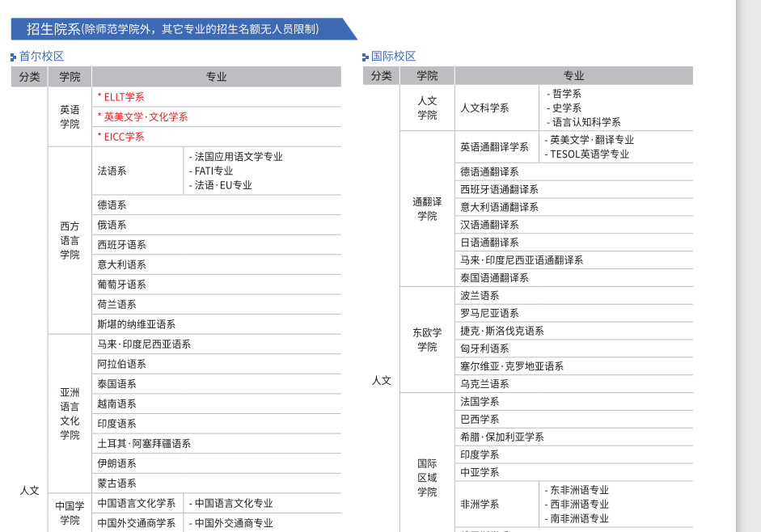Click the 斯堪的纳维亚语系 row
This screenshot has width=761, height=532.
217,325
